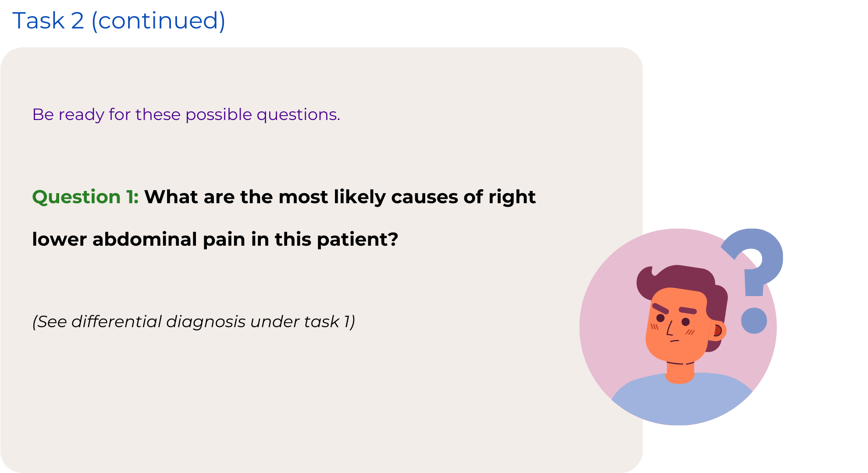This screenshot has width=868, height=473.
Task: Select the 'Task 2 (continued)' heading
Action: (x=119, y=21)
